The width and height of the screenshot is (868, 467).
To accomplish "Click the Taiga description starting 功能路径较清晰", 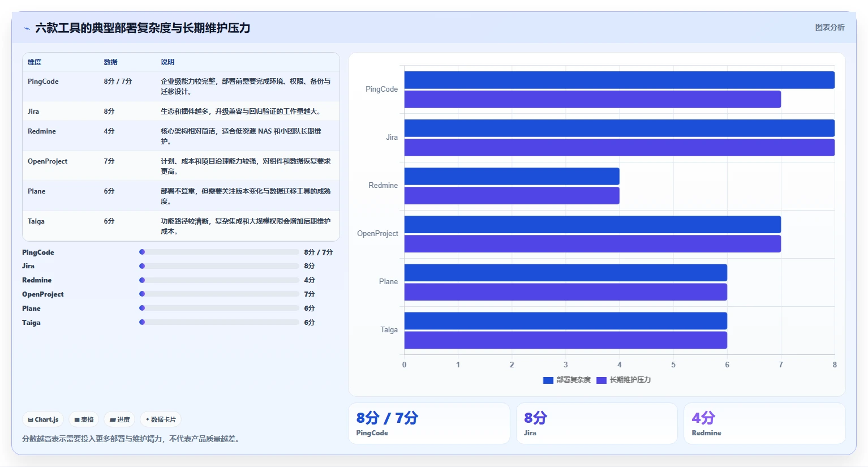I will point(246,226).
